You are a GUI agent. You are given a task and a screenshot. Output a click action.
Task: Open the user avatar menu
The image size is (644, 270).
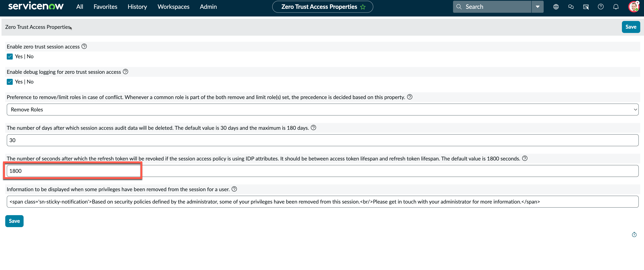coord(634,7)
